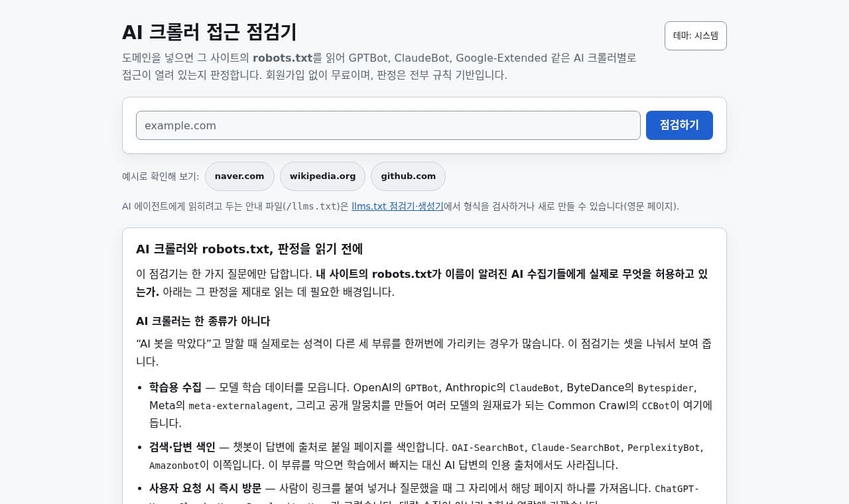Click the heading AI 크롤러와 robots.txt, 판정을 읽기 전에
The height and width of the screenshot is (504, 849).
pyautogui.click(x=249, y=249)
